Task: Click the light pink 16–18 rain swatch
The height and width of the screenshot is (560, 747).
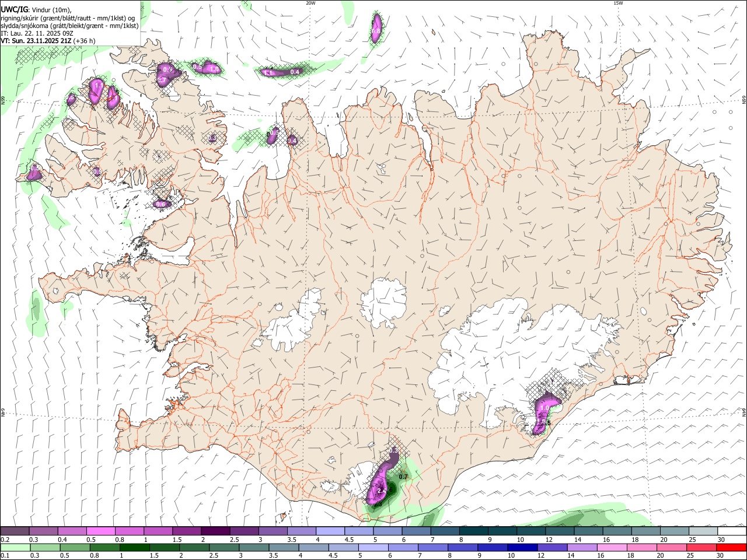Action: click(x=612, y=547)
